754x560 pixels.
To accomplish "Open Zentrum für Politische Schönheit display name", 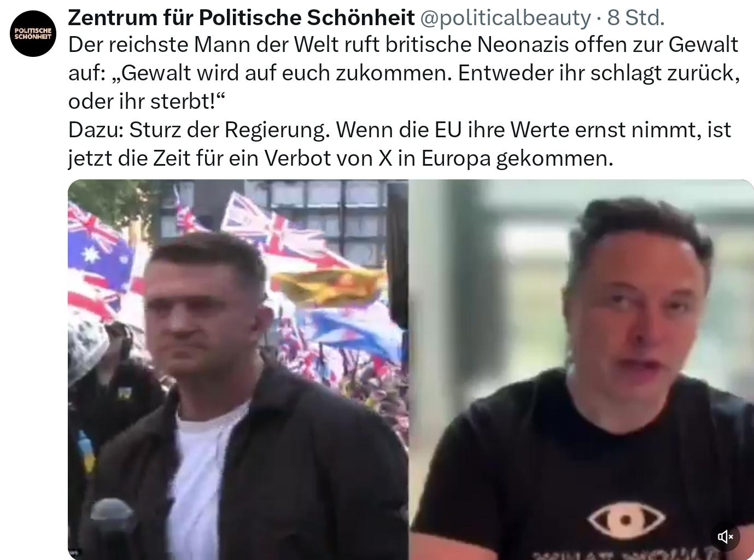I will click(x=241, y=18).
